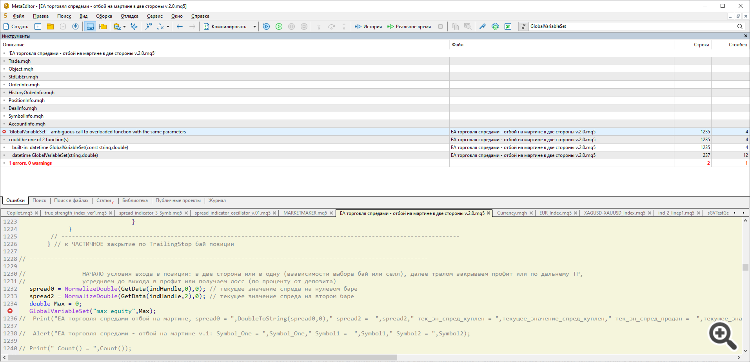Start profiling with the green play icon
The width and height of the screenshot is (750, 362).
click(279, 27)
